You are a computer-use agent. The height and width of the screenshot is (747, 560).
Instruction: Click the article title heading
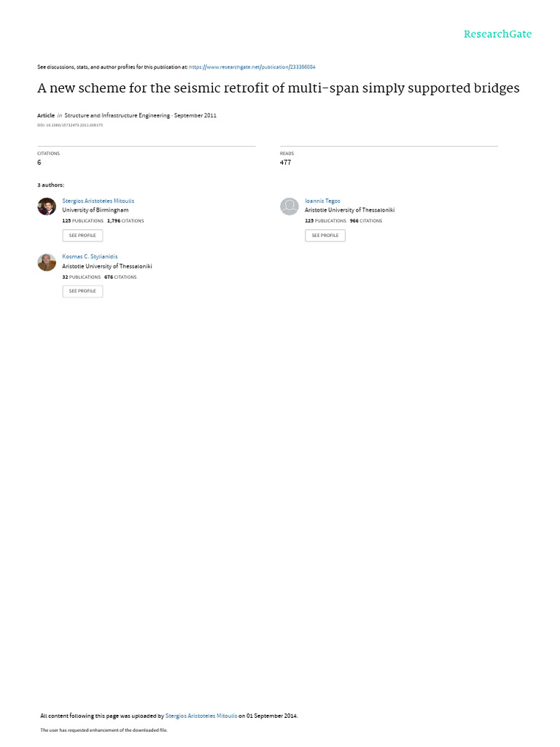click(x=279, y=88)
